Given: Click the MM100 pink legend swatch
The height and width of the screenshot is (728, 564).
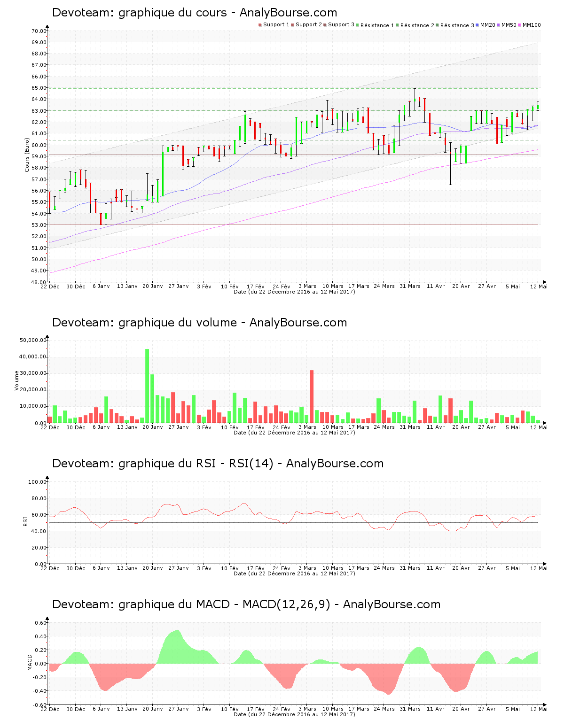Looking at the screenshot, I should point(520,25).
